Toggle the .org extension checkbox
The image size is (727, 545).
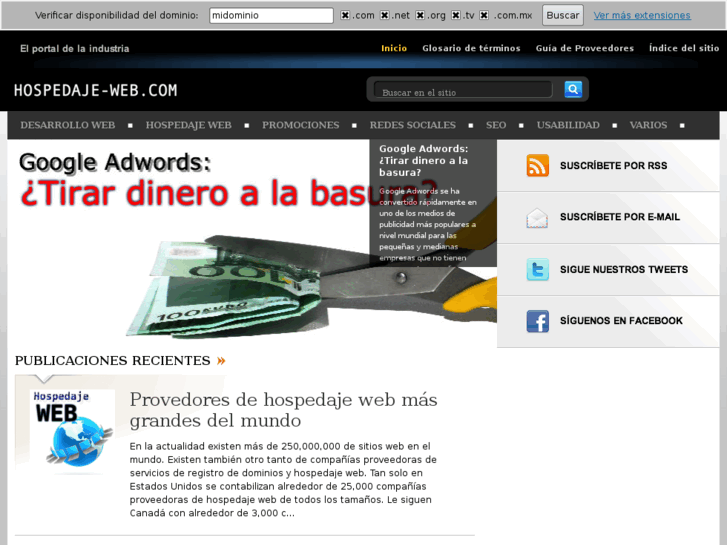pyautogui.click(x=420, y=15)
